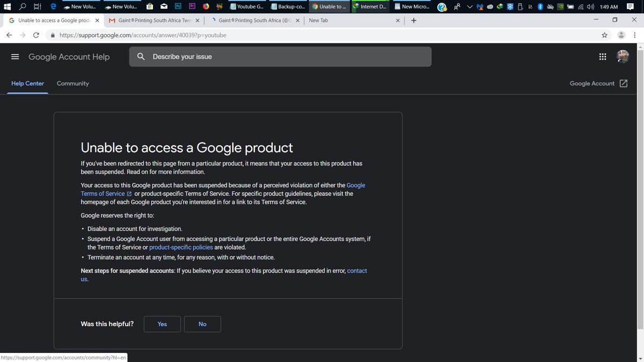Reload the page with the refresh icon
Screen dimensions: 644x362
click(x=36, y=35)
